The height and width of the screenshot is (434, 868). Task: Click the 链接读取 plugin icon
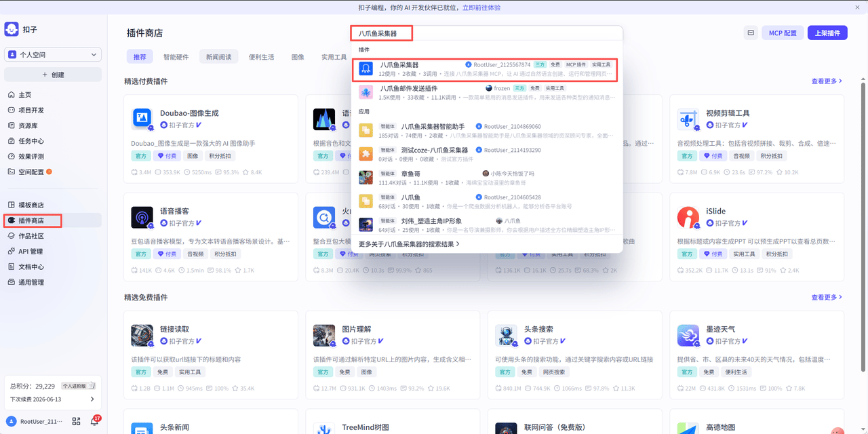tap(142, 335)
